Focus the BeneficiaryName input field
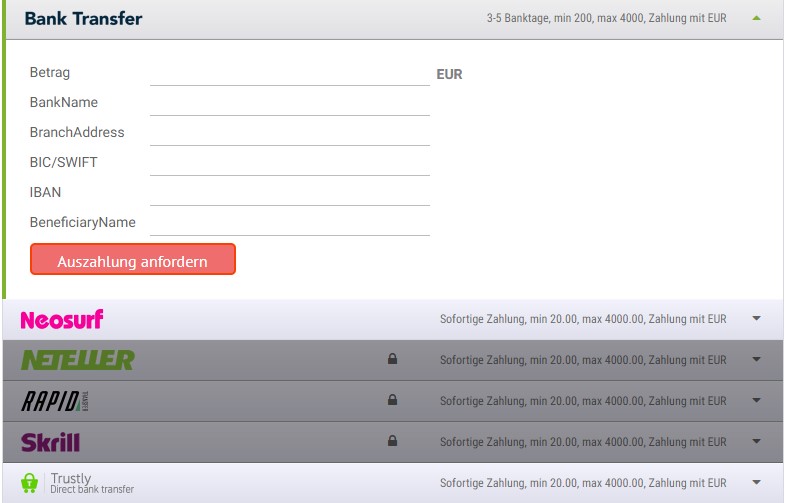The height and width of the screenshot is (503, 785). 290,224
